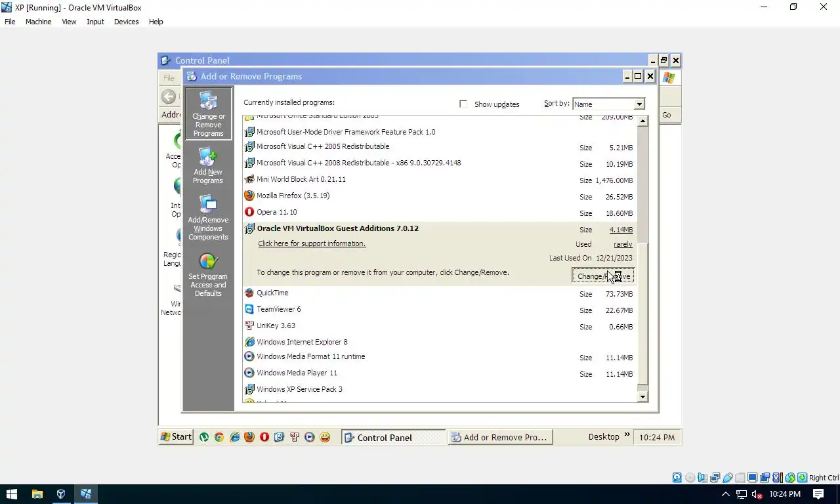Click VirtualBox shared folders status icon
The width and height of the screenshot is (840, 504).
[x=740, y=478]
